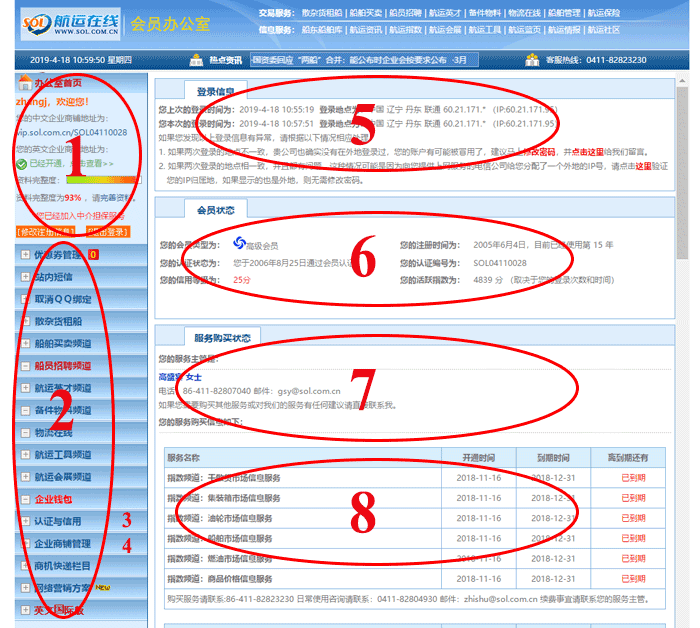Click the page vertical scrollbar thumb
This screenshot has height=628, width=700.
682,172
